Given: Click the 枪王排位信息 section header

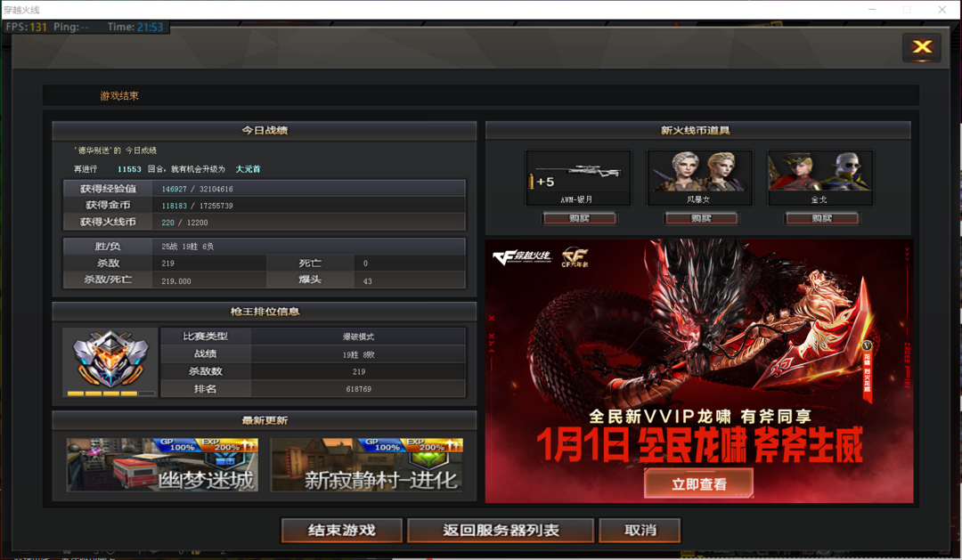Looking at the screenshot, I should pos(265,311).
